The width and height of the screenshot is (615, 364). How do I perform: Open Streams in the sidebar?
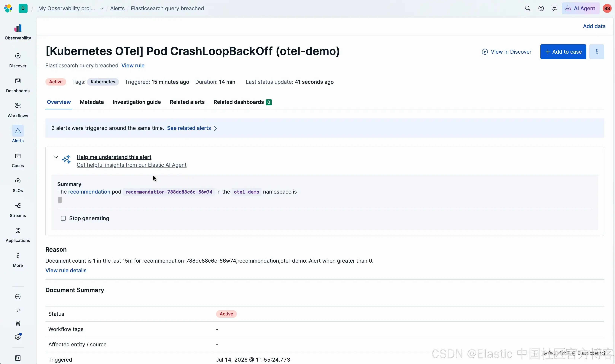coord(18,210)
